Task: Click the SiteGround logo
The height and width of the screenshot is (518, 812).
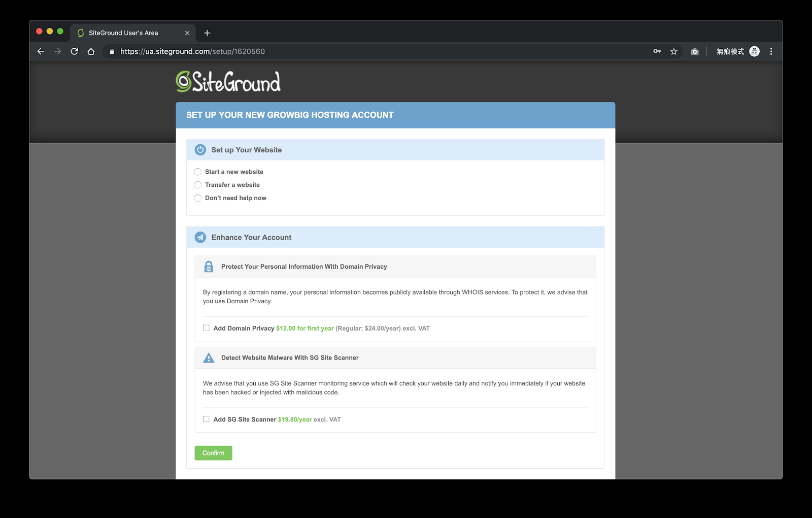Action: click(x=228, y=82)
